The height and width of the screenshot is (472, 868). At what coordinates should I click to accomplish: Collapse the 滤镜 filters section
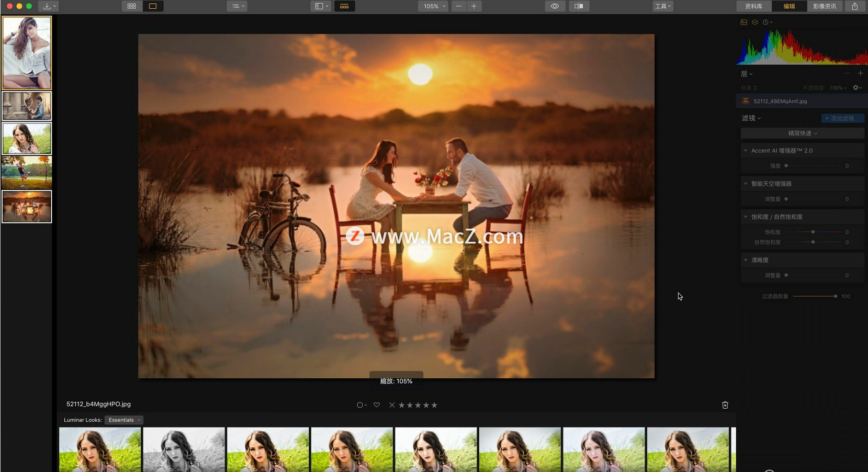click(x=751, y=118)
